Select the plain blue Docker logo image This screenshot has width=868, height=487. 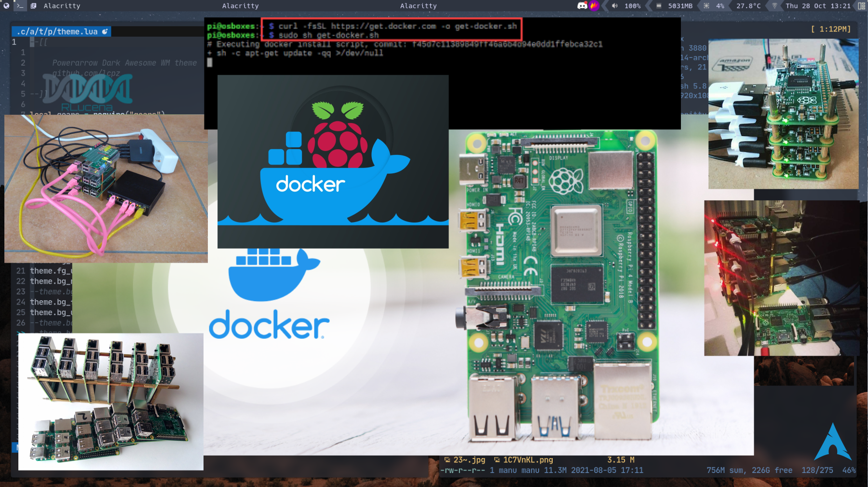[270, 294]
